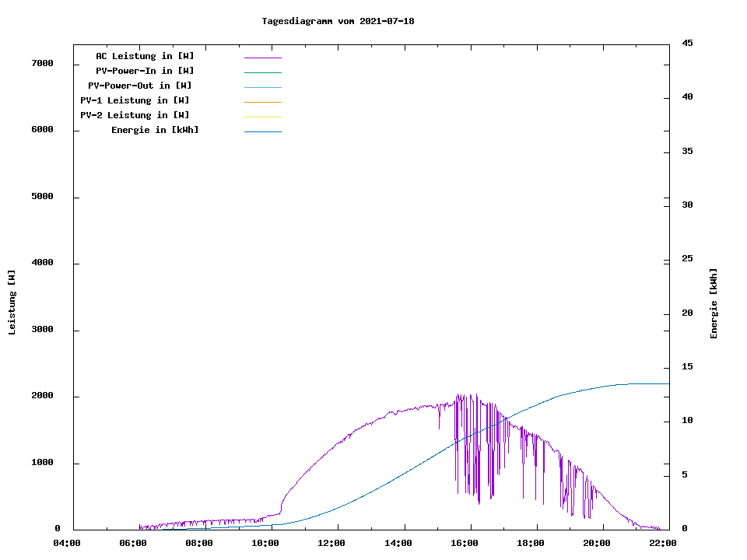Click the 08:00 tick label on time axis
The image size is (747, 560).
[x=199, y=543]
